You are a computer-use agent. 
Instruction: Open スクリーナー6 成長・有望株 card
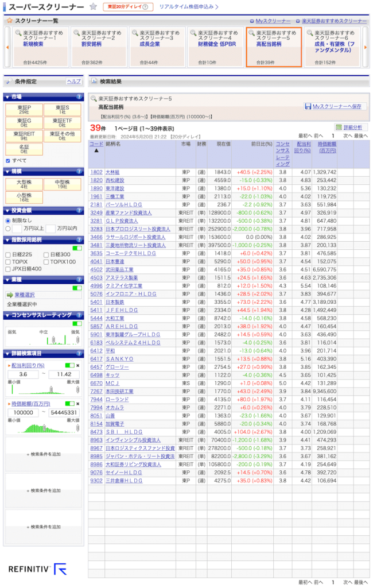pos(332,47)
